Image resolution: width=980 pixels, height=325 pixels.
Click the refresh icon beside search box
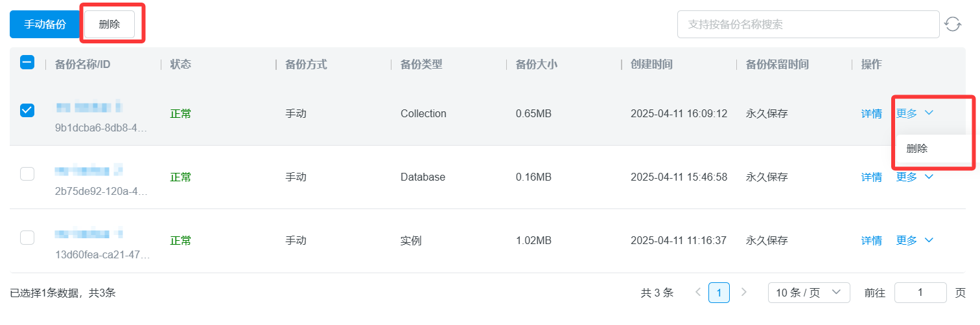point(952,25)
